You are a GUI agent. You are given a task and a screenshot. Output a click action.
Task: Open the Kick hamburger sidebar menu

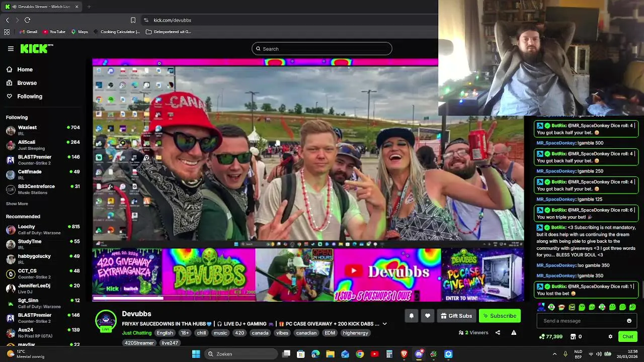tap(11, 49)
